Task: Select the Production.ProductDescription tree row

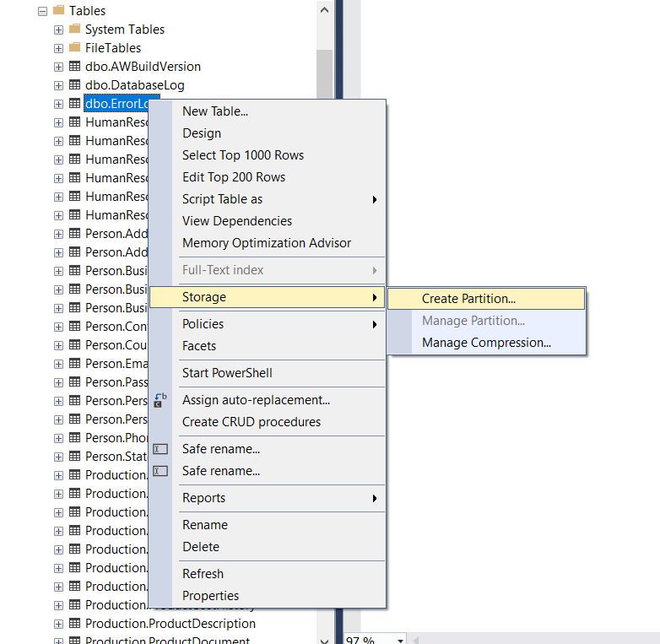Action: [x=170, y=624]
